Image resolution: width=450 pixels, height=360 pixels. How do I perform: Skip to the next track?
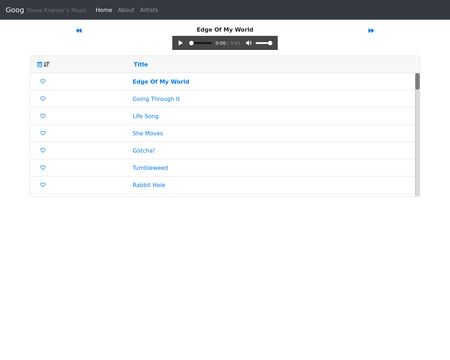point(371,31)
